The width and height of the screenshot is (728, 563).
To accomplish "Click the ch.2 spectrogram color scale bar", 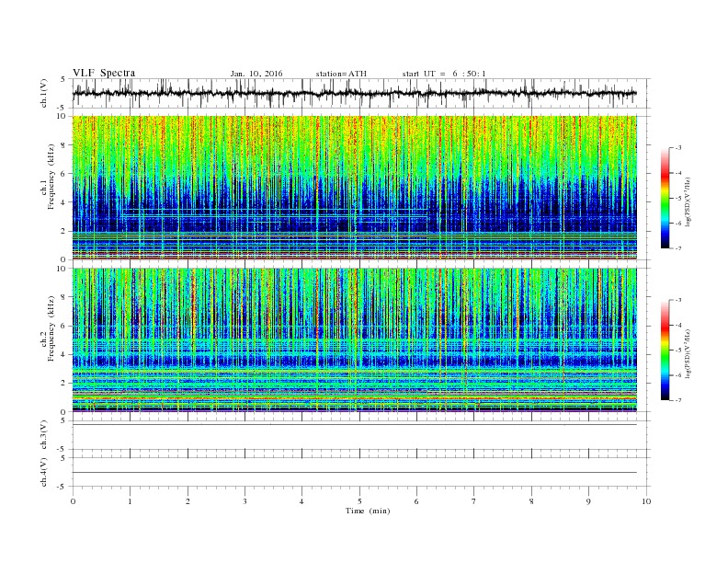I will pyautogui.click(x=665, y=350).
